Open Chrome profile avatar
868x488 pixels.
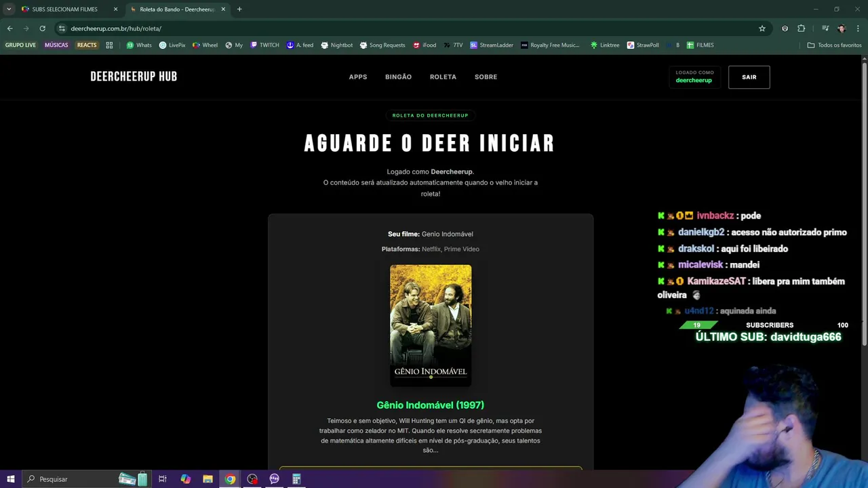tap(842, 28)
